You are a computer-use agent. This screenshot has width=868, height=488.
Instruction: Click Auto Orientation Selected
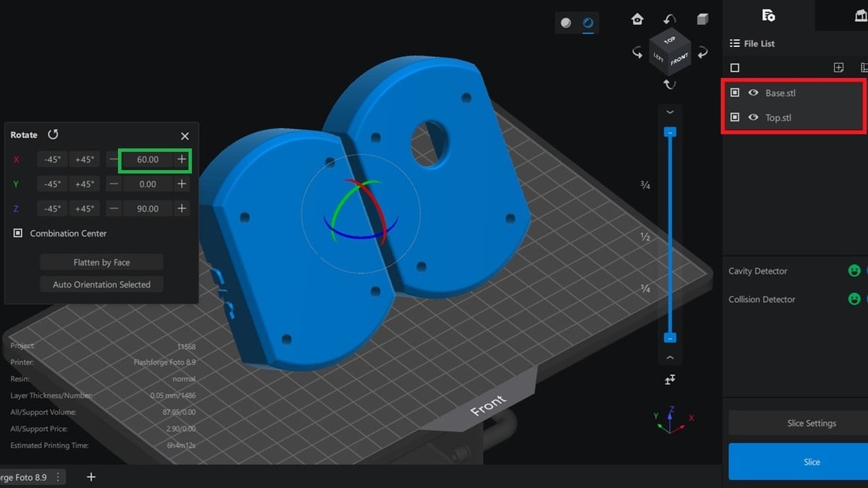(101, 284)
